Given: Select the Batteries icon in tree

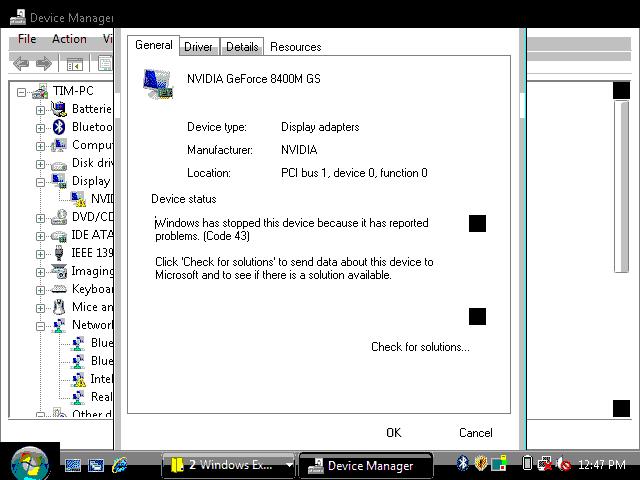Looking at the screenshot, I should tap(59, 109).
